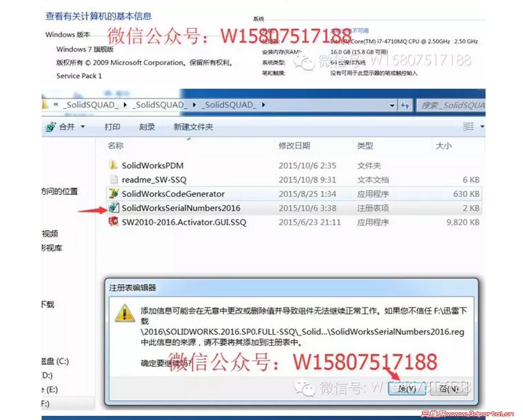Select the SW2010-2016.Activator.GUI.SSQ file name
The image size is (523, 420).
184,222
